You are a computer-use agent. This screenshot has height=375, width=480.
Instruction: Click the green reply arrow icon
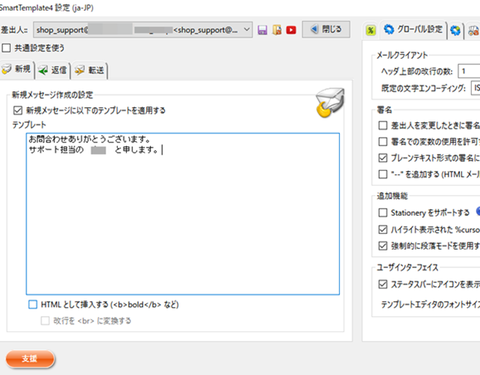[x=43, y=71]
